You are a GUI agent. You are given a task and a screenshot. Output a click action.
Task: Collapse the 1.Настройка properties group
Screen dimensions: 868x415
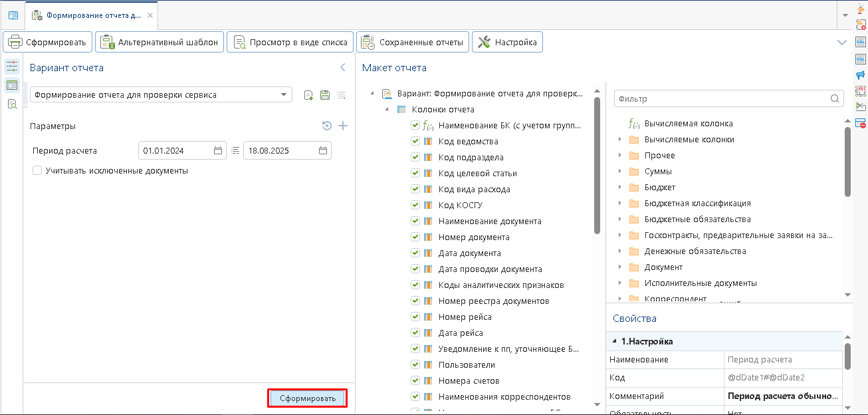tap(615, 341)
